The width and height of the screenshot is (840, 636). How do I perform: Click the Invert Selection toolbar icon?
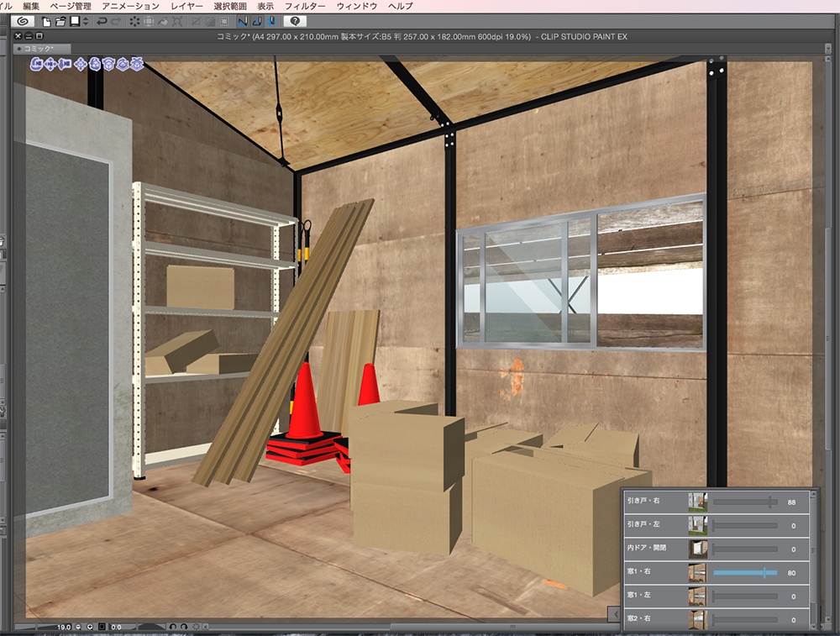[x=211, y=22]
